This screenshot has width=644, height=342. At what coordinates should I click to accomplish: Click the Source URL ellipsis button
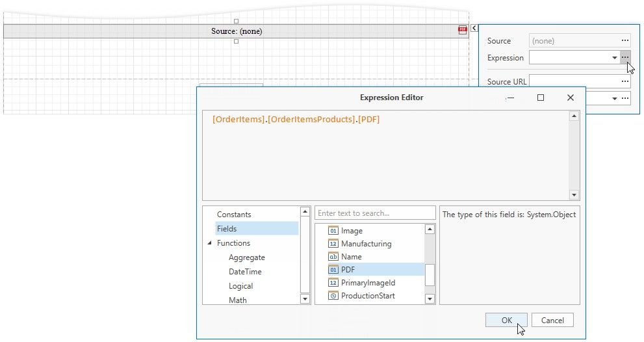[625, 81]
